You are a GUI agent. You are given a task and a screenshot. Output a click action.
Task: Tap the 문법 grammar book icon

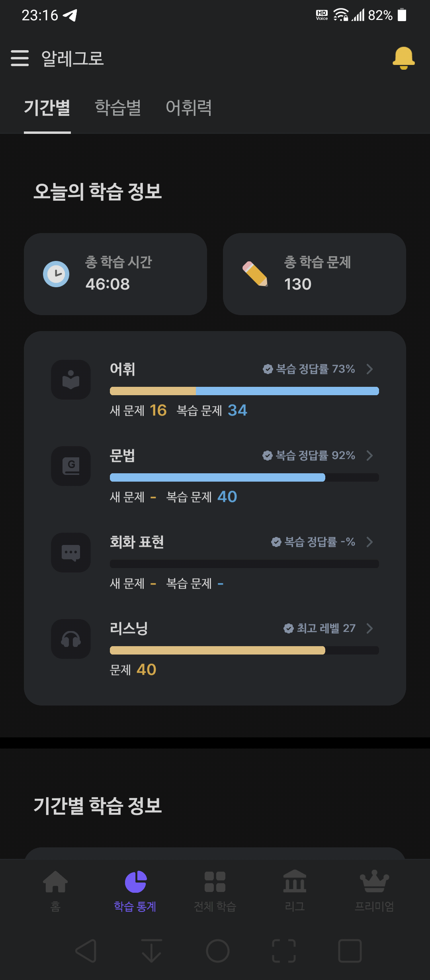[71, 466]
